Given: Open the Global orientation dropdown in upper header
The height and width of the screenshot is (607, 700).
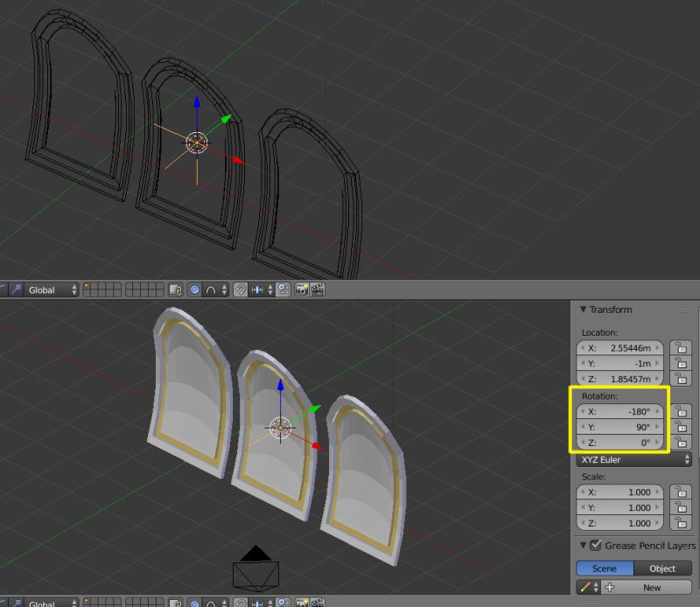Looking at the screenshot, I should click(x=52, y=290).
